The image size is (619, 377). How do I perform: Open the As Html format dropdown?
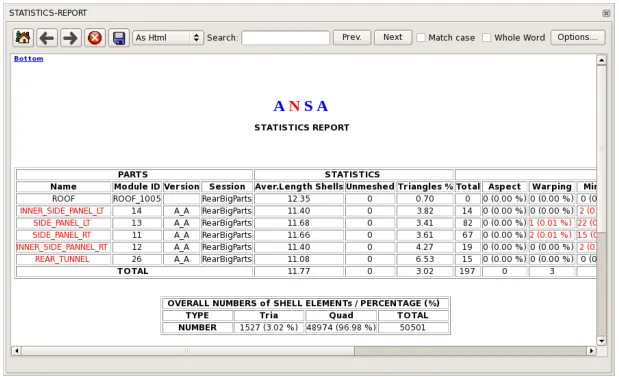point(168,38)
